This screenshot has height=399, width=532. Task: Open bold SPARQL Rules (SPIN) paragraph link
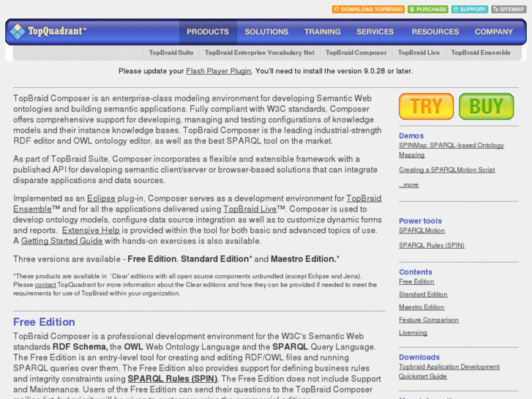tap(173, 379)
